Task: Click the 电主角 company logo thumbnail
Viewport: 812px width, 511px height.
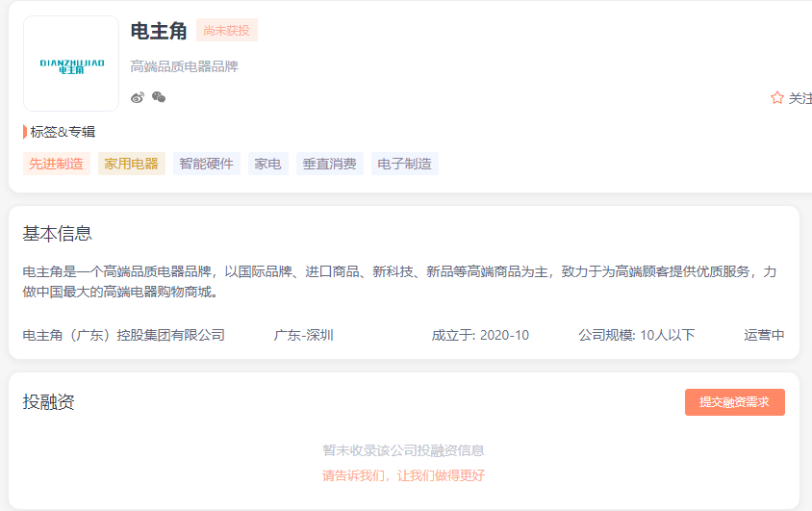Action: [71, 64]
